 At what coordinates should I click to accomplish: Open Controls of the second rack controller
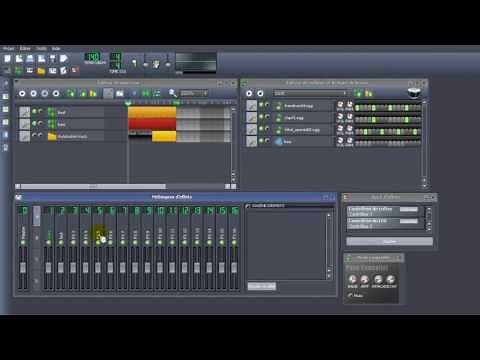pyautogui.click(x=409, y=221)
